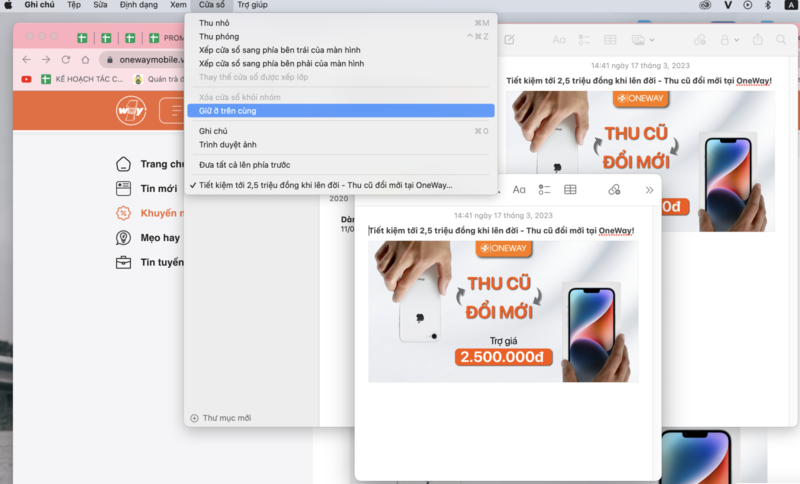
Task: Open text format Aa in back Notes window
Action: (559, 40)
